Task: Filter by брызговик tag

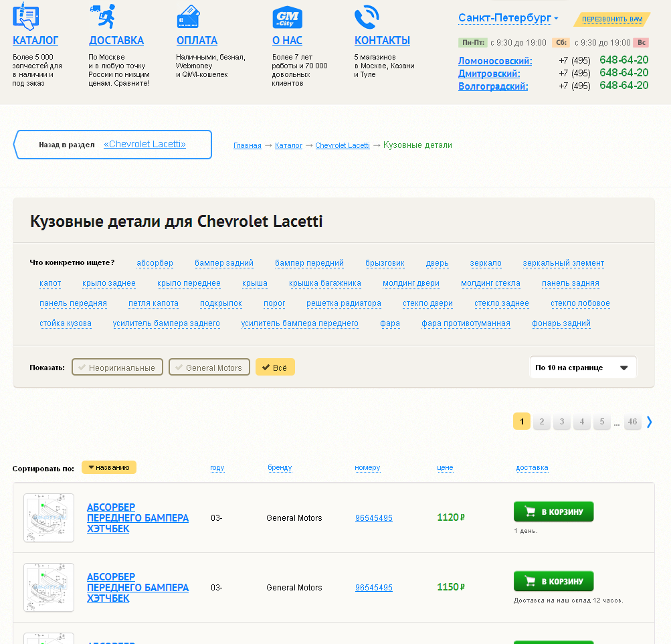Action: click(x=385, y=263)
